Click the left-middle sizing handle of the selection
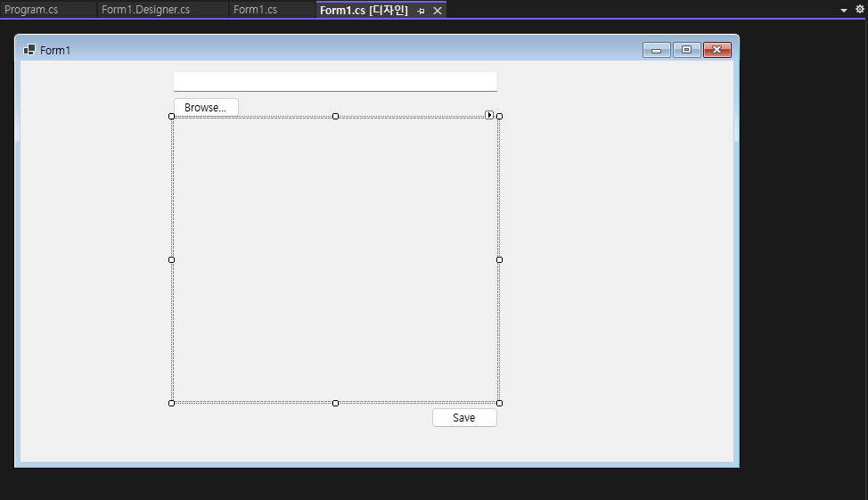Viewport: 868px width, 500px height. tap(172, 259)
